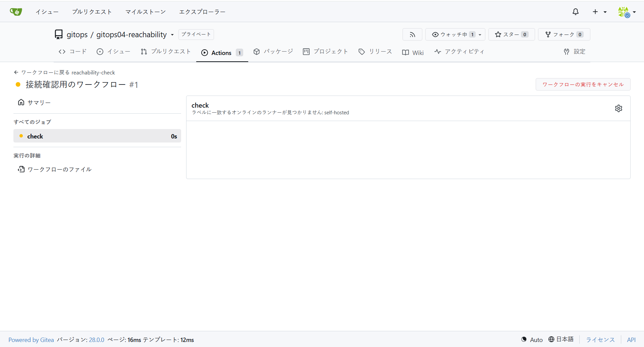644x347 pixels.
Task: Click the globe language icon
Action: tap(551, 339)
